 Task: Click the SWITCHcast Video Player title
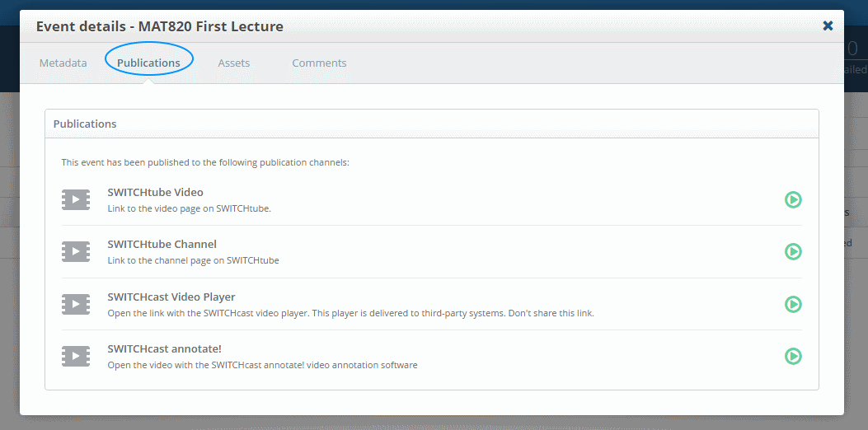(x=171, y=297)
